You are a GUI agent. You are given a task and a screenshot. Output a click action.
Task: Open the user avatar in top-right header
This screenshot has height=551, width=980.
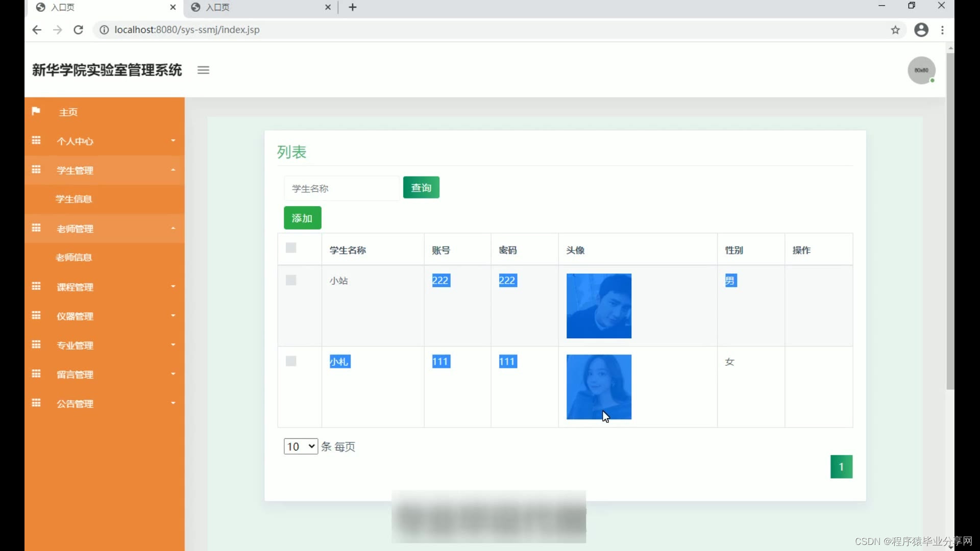tap(921, 70)
